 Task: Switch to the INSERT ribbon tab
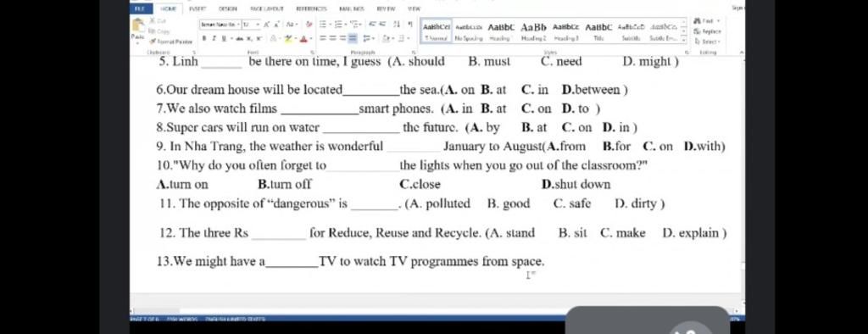(x=197, y=8)
